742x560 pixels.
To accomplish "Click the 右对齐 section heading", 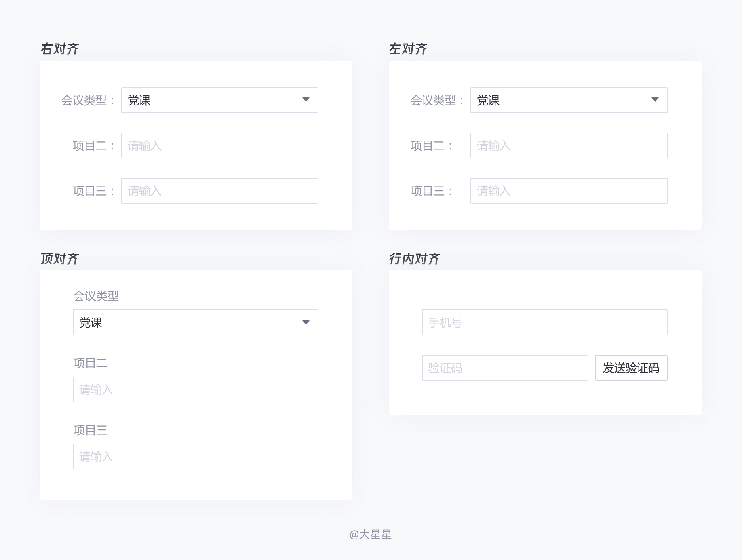I will click(60, 48).
